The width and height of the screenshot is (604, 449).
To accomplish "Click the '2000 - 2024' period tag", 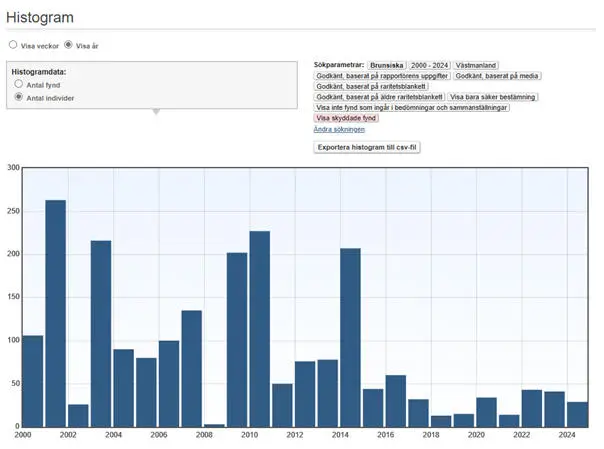I will [430, 65].
